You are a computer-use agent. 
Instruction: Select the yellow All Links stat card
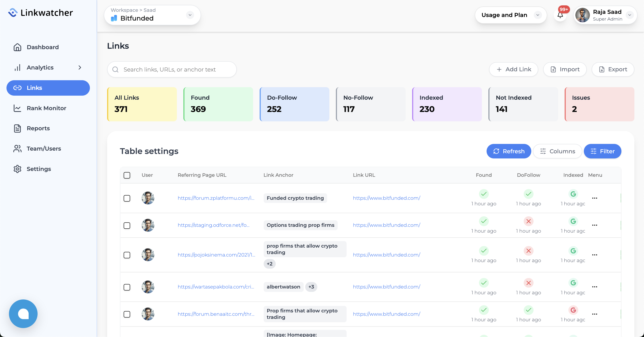[x=142, y=104]
